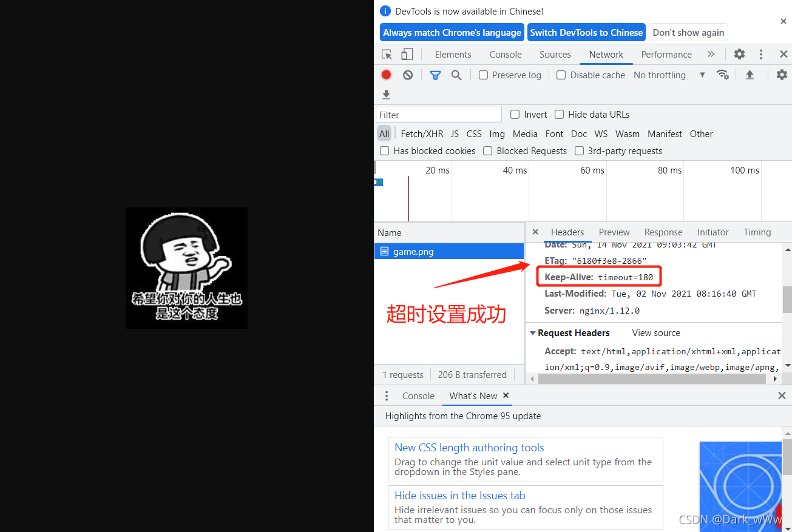Check Hide data URLs

point(559,114)
